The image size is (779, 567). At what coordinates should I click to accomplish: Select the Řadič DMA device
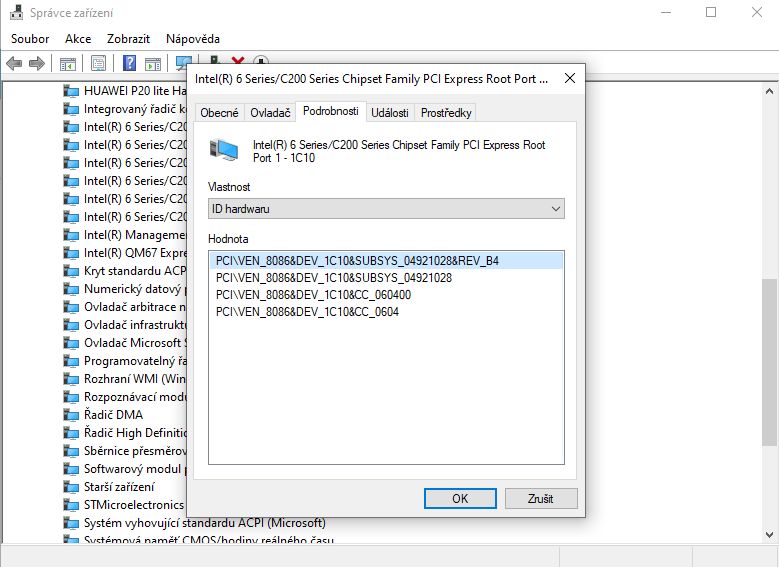(103, 414)
